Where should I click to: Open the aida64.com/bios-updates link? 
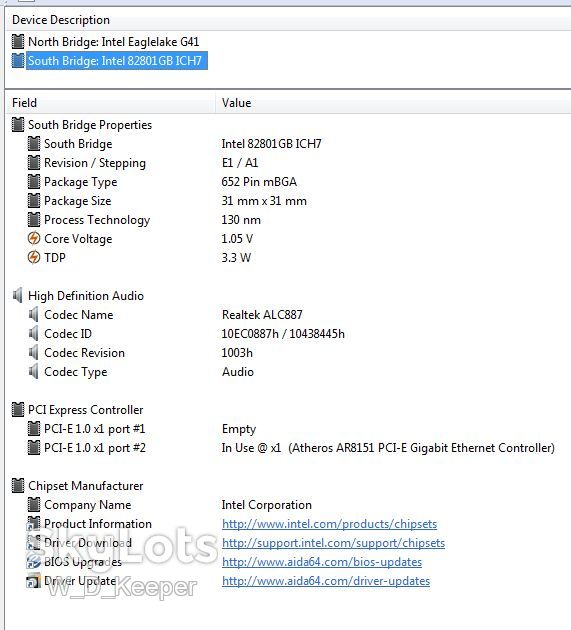pyautogui.click(x=322, y=562)
